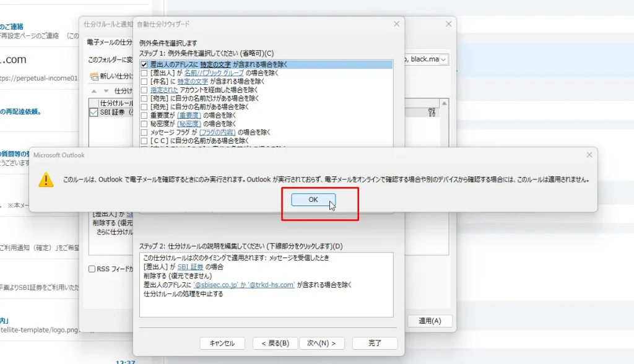This screenshot has height=364, width=634.
Task: Click the キャンセル button in the wizard
Action: pyautogui.click(x=222, y=343)
